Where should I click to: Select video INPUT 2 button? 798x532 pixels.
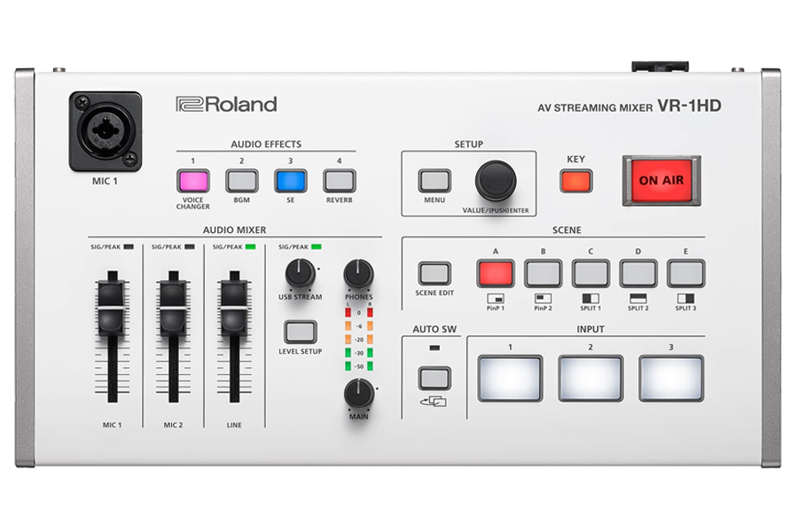click(591, 379)
